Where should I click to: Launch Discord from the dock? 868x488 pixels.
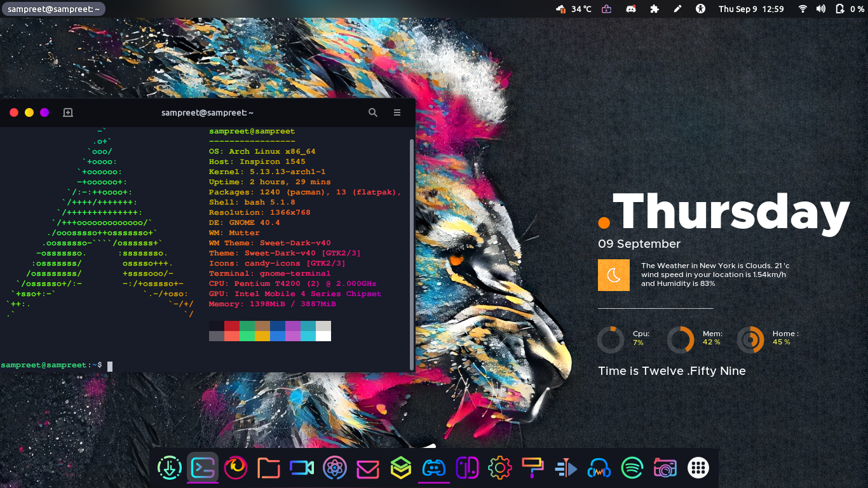434,467
